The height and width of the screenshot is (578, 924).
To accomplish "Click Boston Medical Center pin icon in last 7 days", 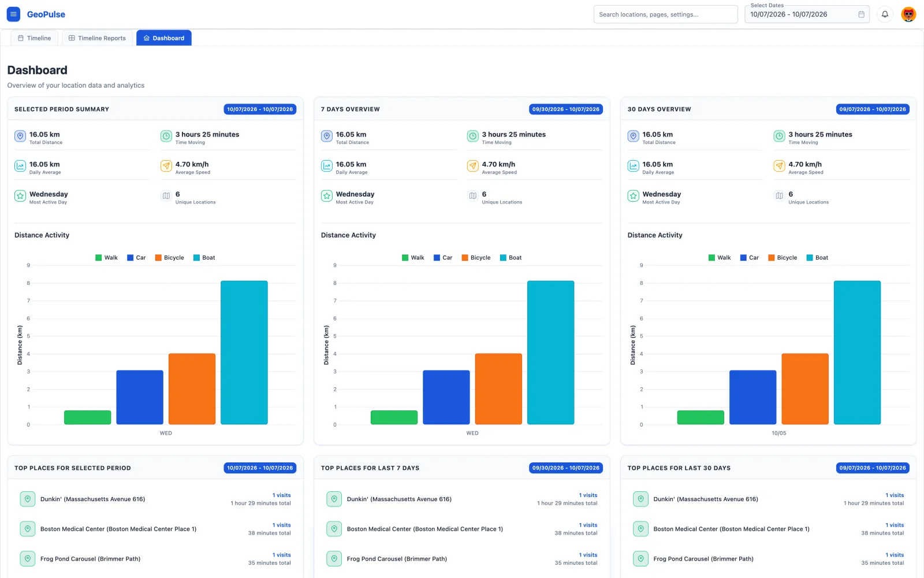I will 334,529.
